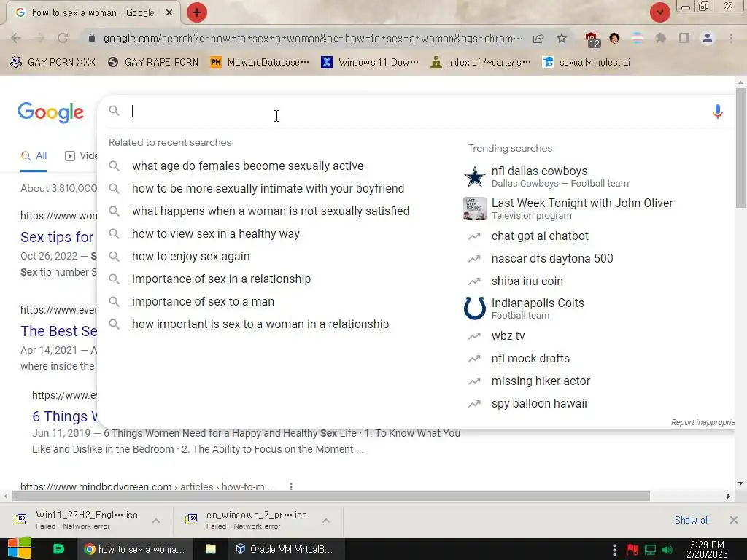This screenshot has height=560, width=747.
Task: Open the three-dot options for the mindbodygreen result
Action: click(290, 486)
